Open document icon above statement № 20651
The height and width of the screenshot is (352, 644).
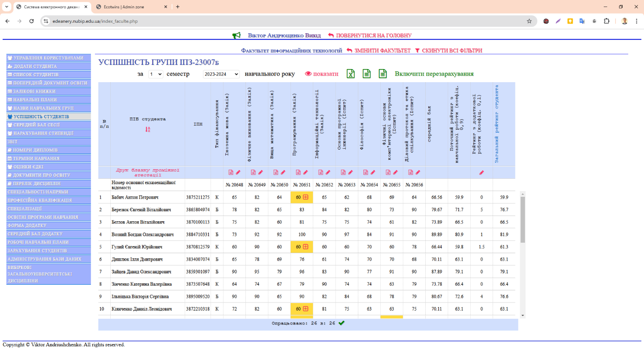click(298, 172)
